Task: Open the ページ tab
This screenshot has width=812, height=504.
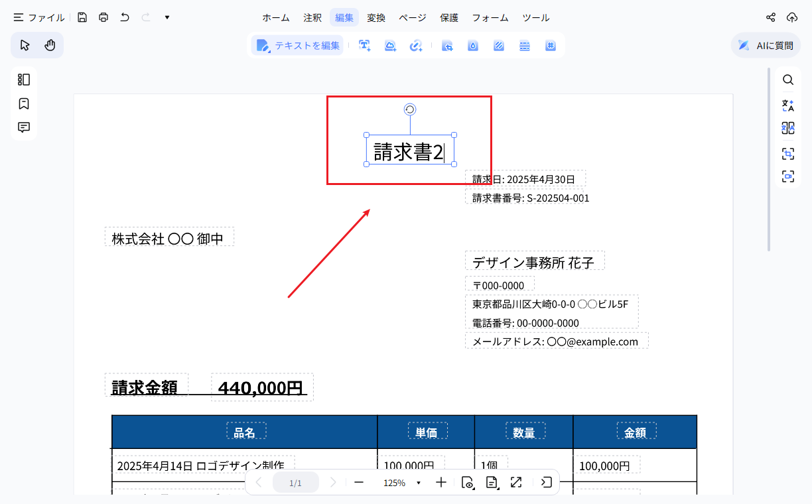Action: (413, 18)
